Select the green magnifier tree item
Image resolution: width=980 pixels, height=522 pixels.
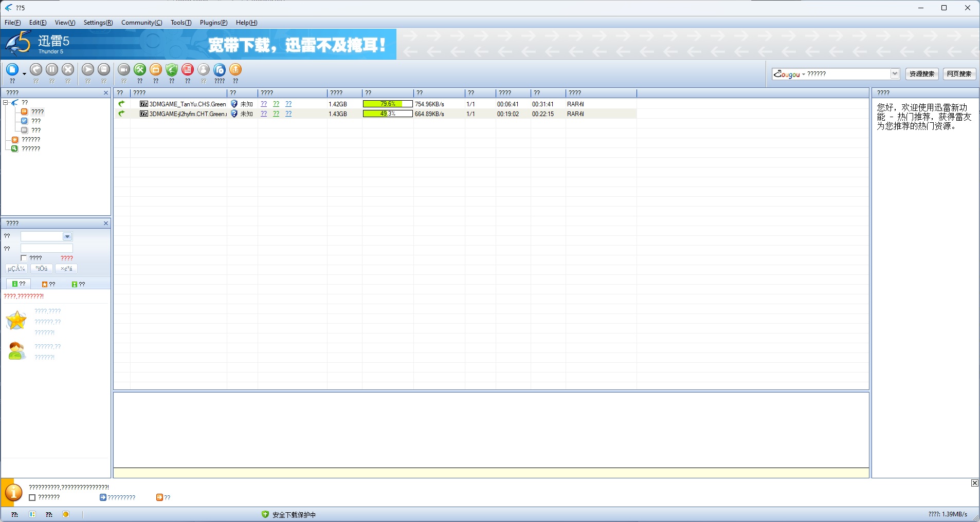[x=26, y=148]
